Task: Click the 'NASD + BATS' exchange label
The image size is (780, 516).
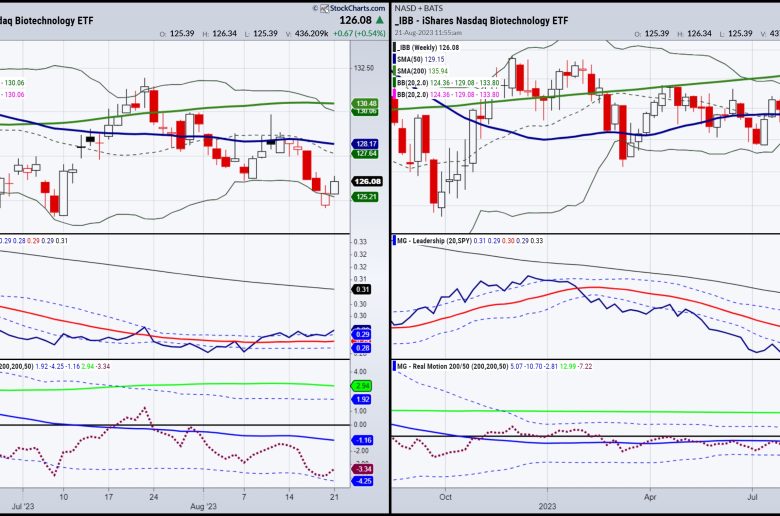Action: pos(418,8)
